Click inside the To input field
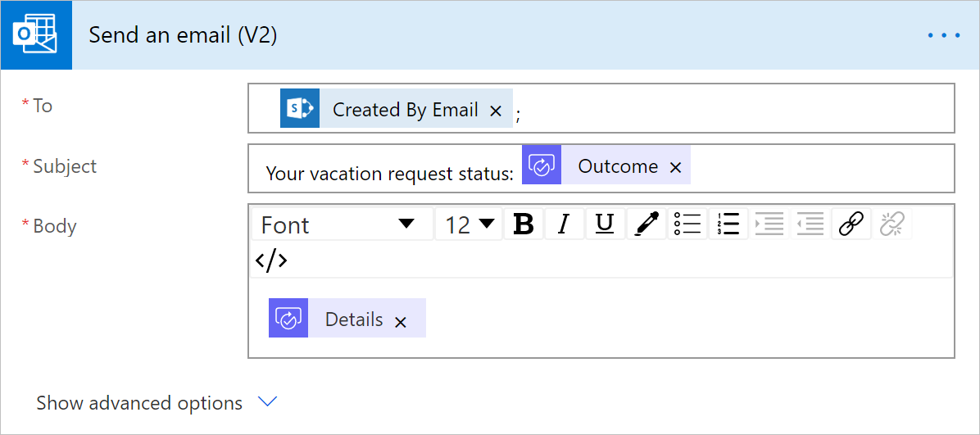The height and width of the screenshot is (435, 980). (x=601, y=108)
